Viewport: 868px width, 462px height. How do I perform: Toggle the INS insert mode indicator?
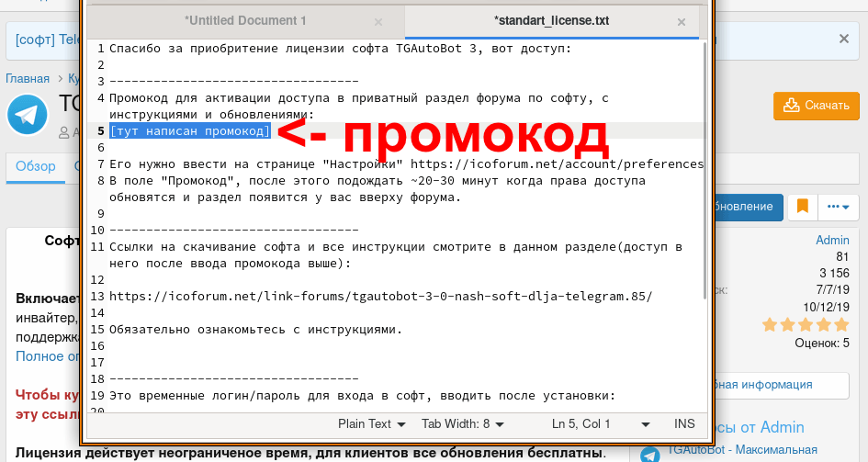tap(684, 423)
